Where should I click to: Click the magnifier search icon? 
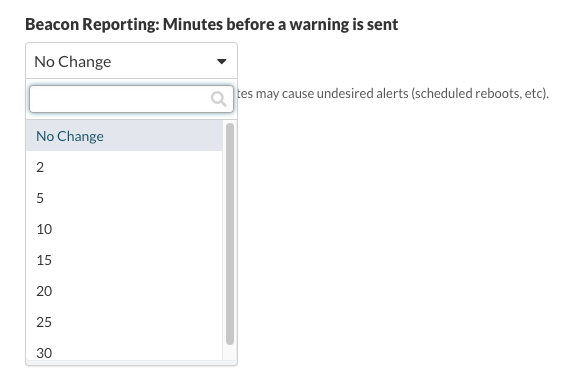[219, 99]
